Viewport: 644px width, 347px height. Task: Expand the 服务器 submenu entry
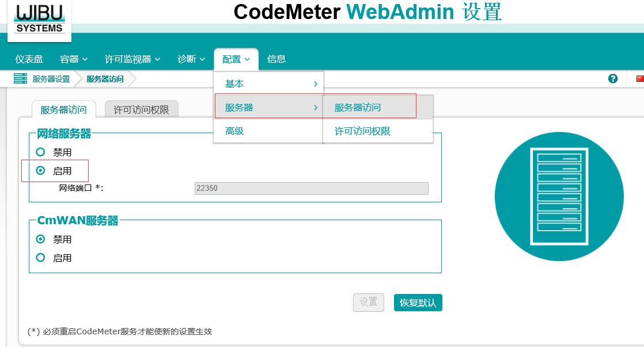click(268, 108)
